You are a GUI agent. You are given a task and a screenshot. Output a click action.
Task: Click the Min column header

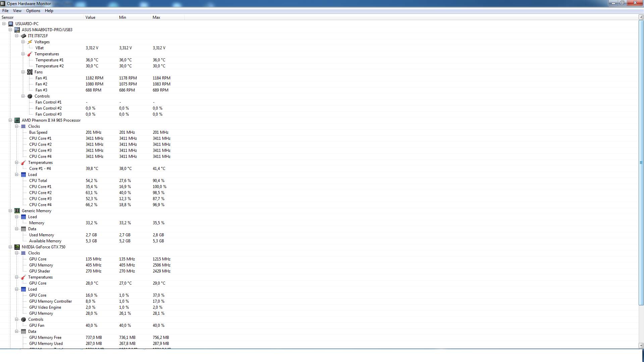tap(134, 17)
